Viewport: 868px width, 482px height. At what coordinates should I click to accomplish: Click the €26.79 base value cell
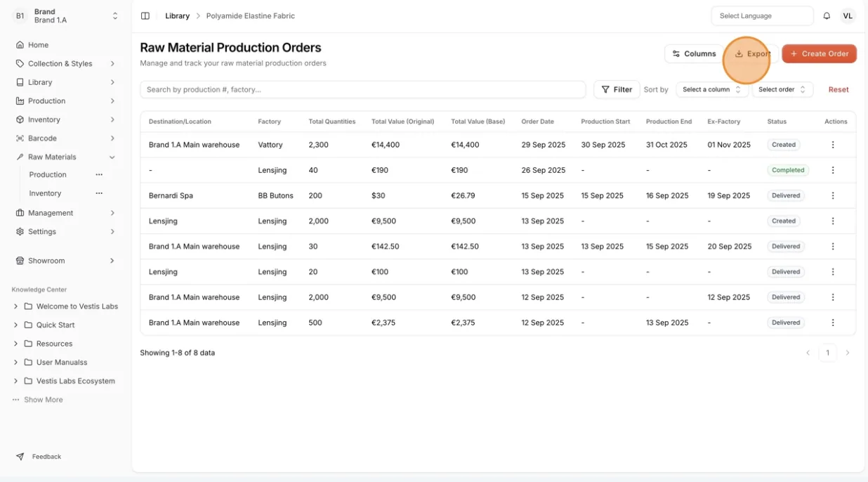(463, 196)
